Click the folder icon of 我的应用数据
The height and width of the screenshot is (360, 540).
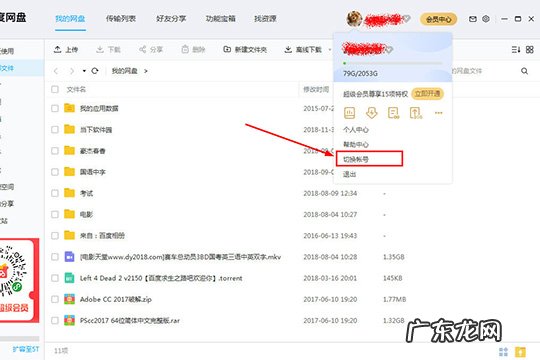coord(69,108)
